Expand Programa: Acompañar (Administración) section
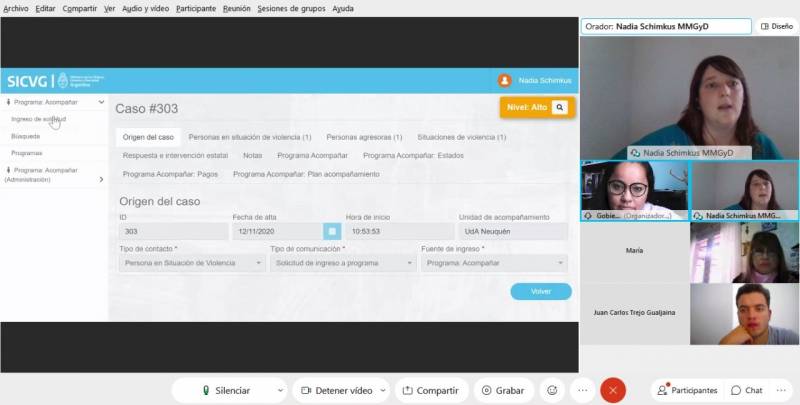 54,174
